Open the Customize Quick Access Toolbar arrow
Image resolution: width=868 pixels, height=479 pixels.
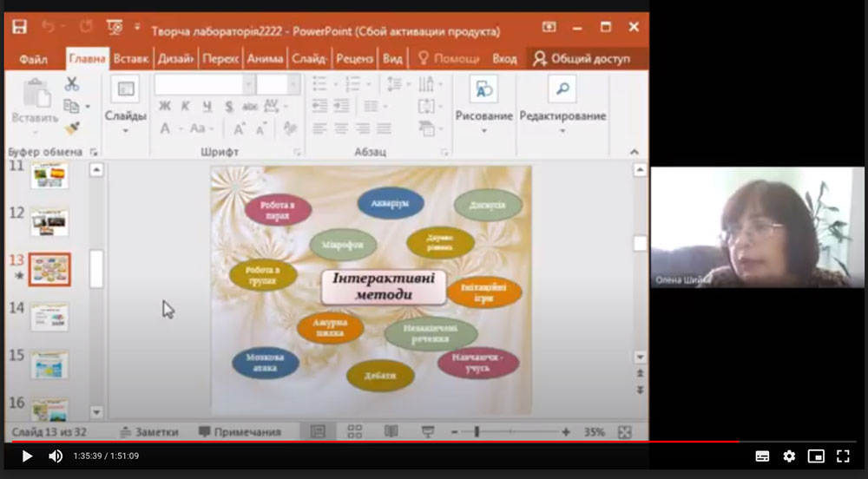tap(137, 27)
